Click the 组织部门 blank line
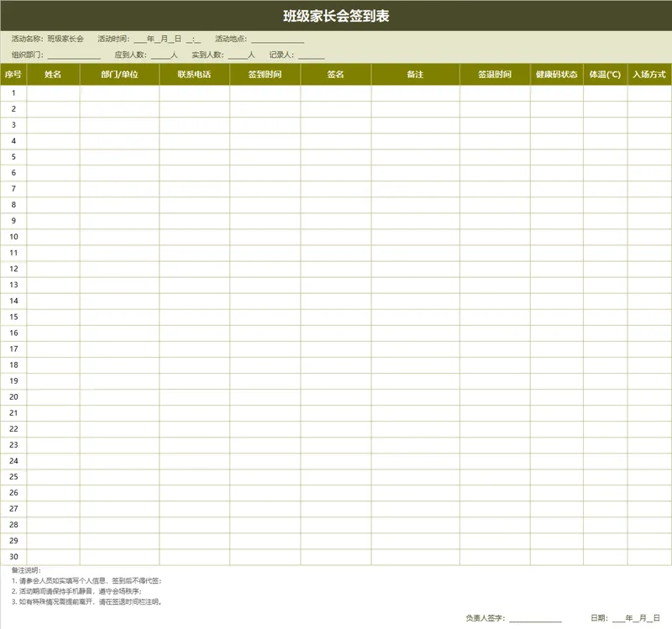 74,55
